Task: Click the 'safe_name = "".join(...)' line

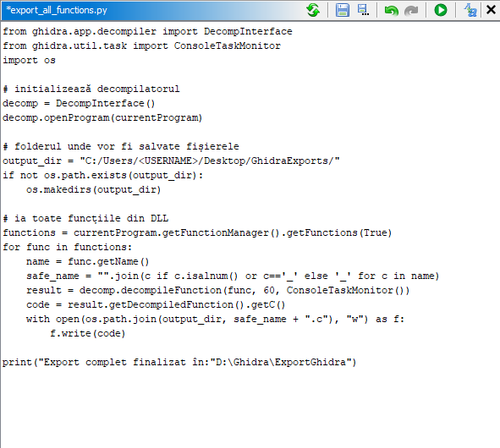Action: click(233, 276)
